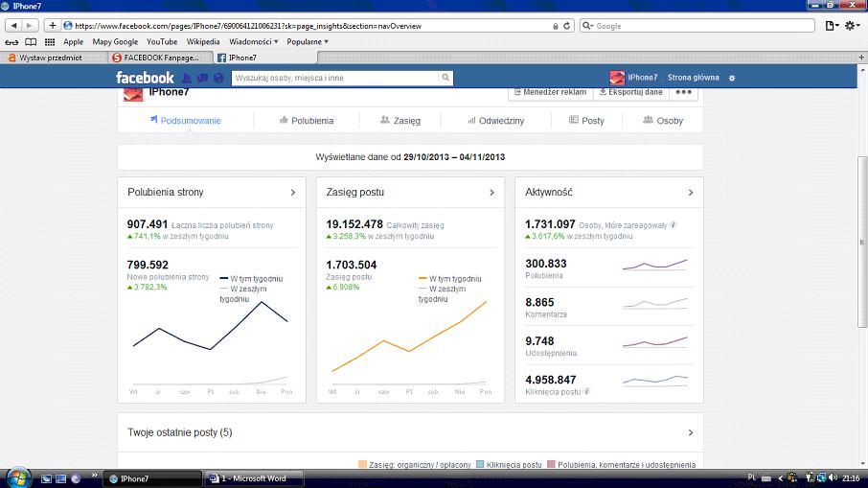The height and width of the screenshot is (488, 868).
Task: Open the Windows Start menu
Action: [18, 478]
